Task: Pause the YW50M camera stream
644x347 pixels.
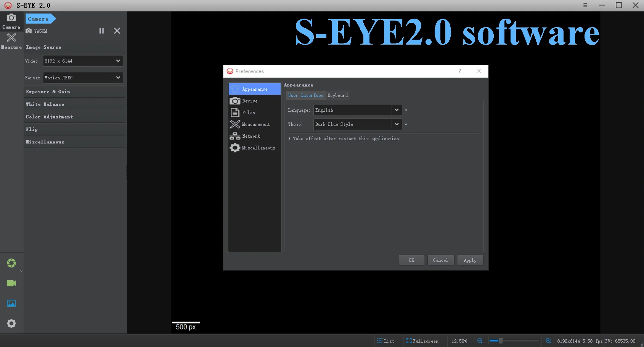Action: coord(101,31)
